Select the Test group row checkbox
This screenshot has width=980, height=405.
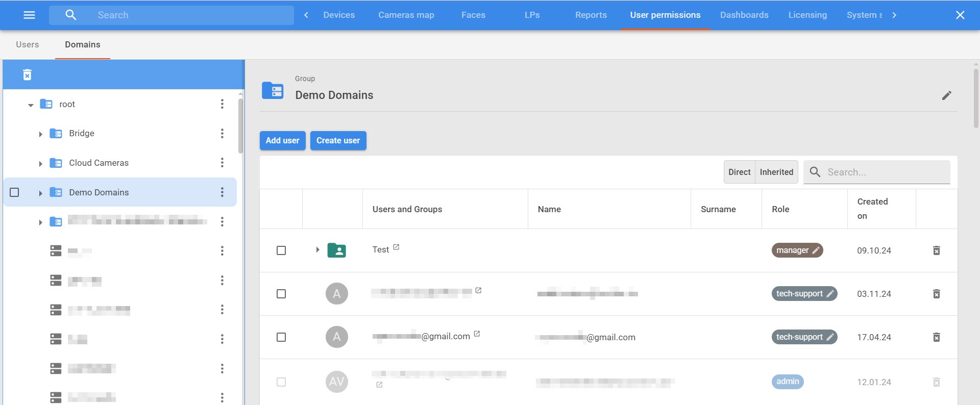coord(281,250)
